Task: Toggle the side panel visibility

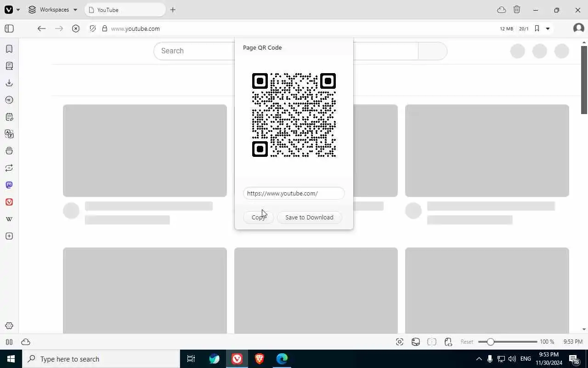Action: click(x=9, y=29)
